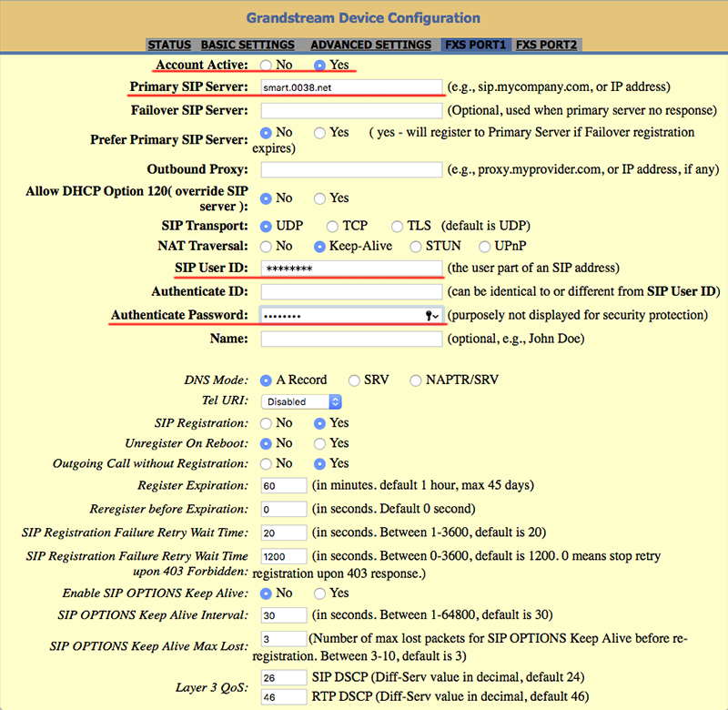
Task: Choose UDP as SIP Transport
Action: pos(266,226)
